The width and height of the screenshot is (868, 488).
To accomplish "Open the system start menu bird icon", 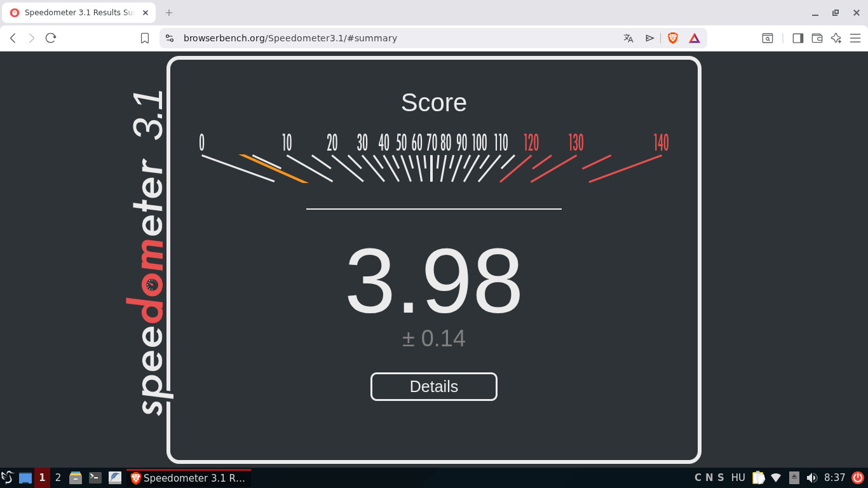I will [x=8, y=478].
